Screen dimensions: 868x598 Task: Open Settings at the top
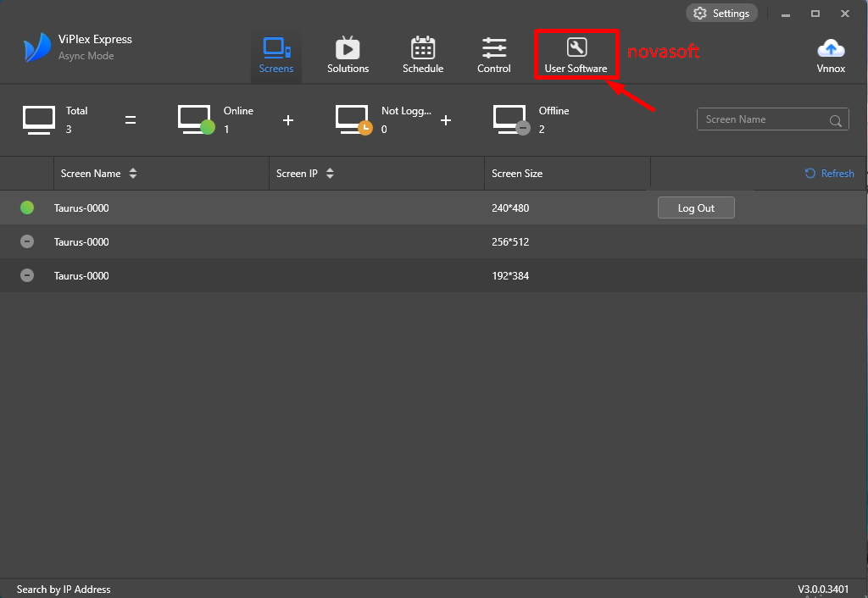click(722, 14)
